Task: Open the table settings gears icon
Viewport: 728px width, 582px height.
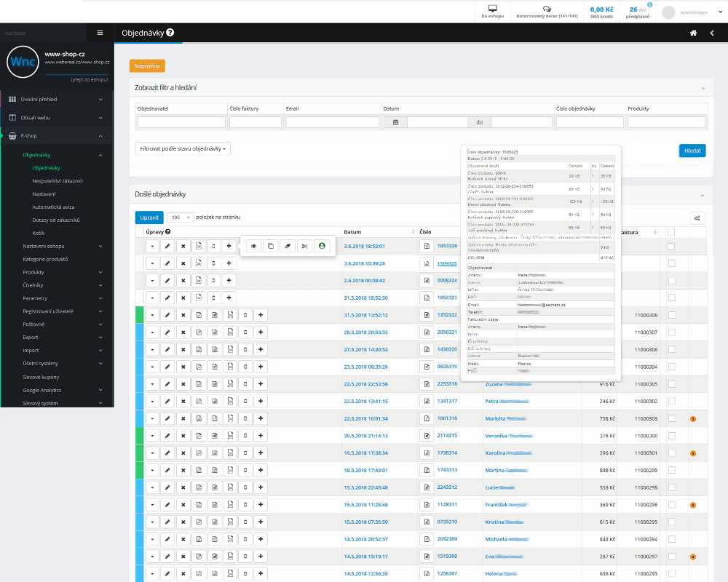Action: coord(697,218)
